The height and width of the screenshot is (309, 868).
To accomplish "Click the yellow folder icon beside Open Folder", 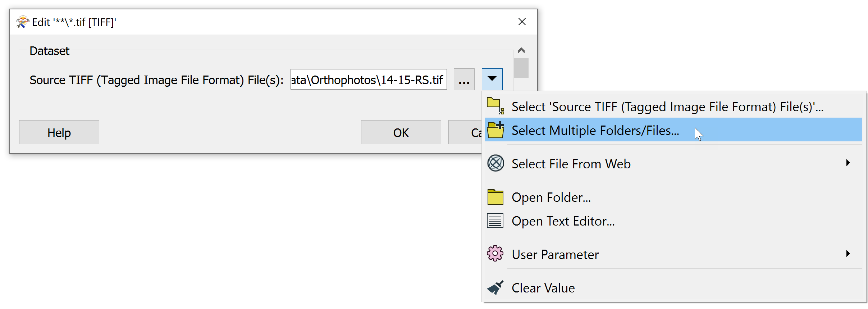I will tap(495, 197).
